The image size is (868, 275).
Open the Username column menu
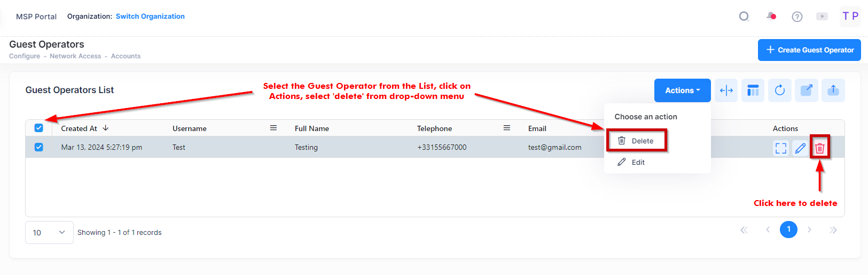[x=273, y=128]
